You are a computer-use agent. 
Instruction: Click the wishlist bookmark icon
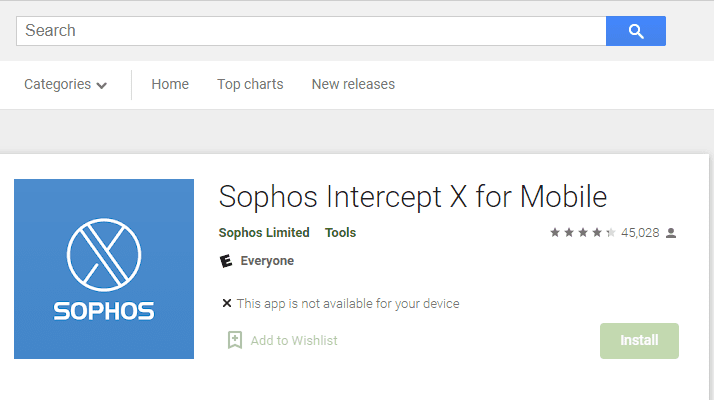(235, 340)
